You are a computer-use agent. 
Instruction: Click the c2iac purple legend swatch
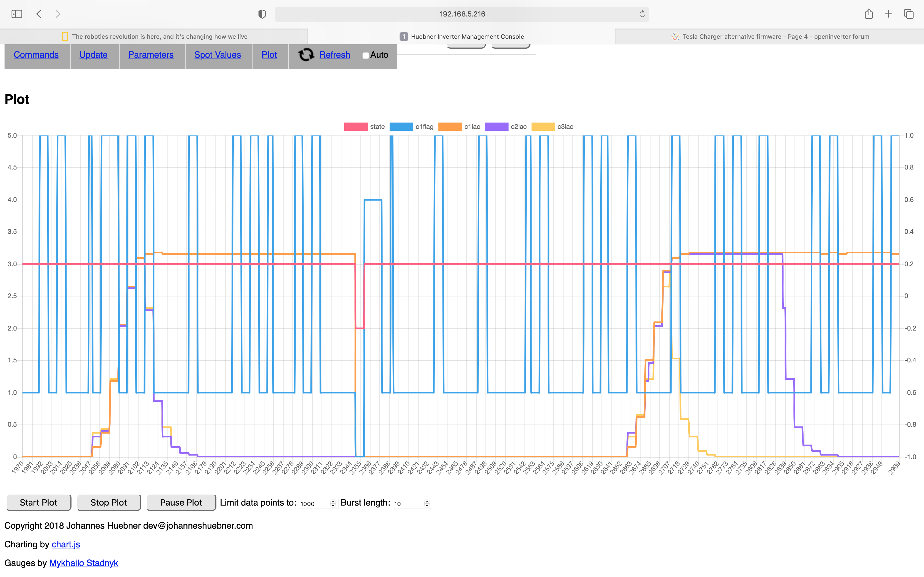click(496, 127)
